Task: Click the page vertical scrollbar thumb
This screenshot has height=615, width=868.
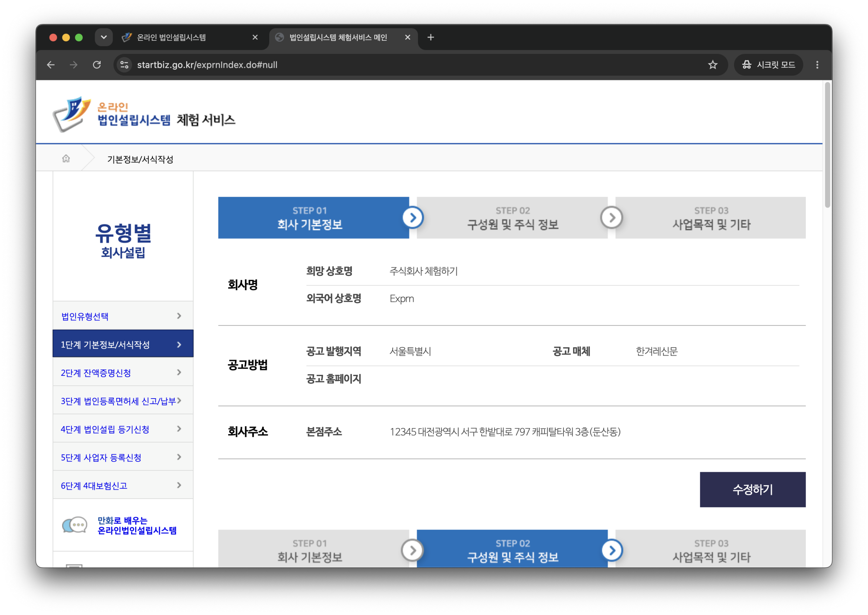Action: (x=828, y=146)
